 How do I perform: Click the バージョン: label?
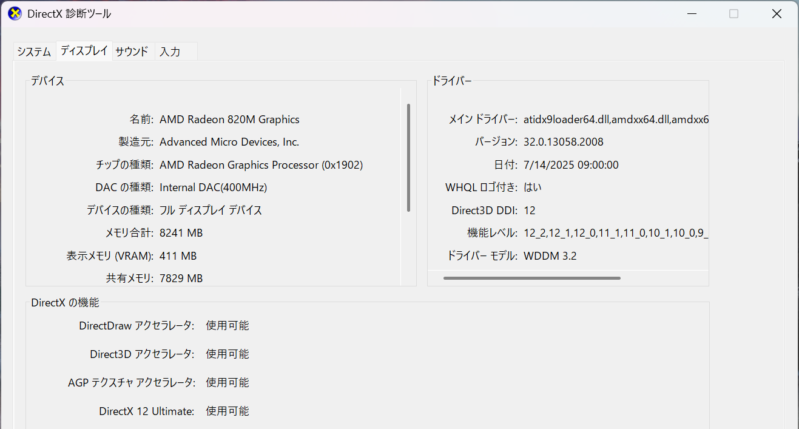click(496, 142)
